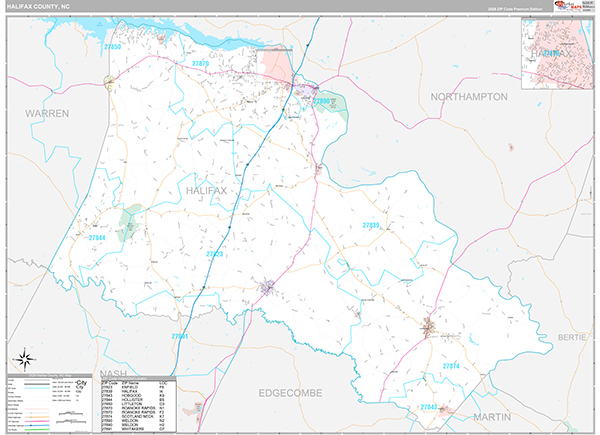Click the MarketMAPS logo

pos(558,9)
